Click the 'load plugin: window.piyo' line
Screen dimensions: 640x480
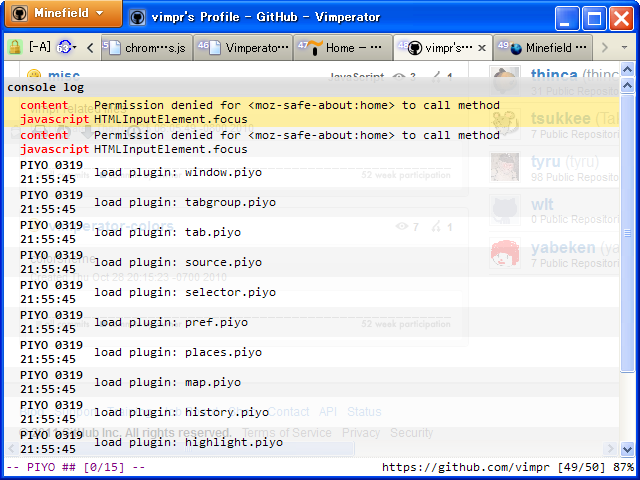(178, 172)
